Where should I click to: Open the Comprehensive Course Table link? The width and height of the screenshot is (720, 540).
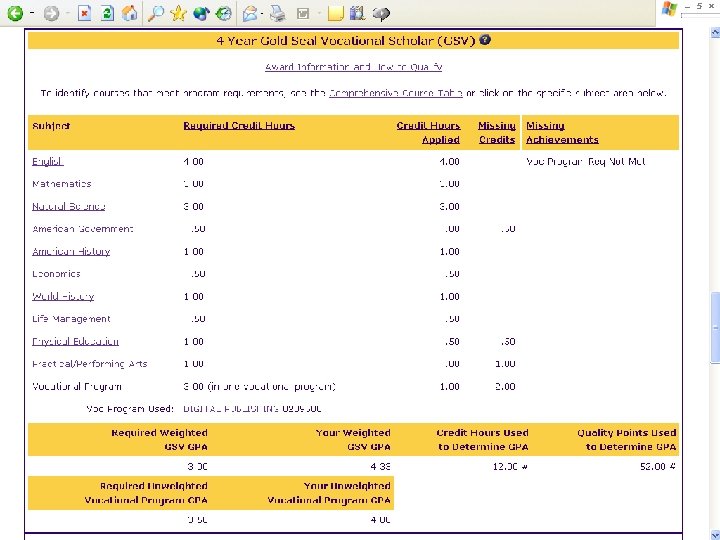396,93
